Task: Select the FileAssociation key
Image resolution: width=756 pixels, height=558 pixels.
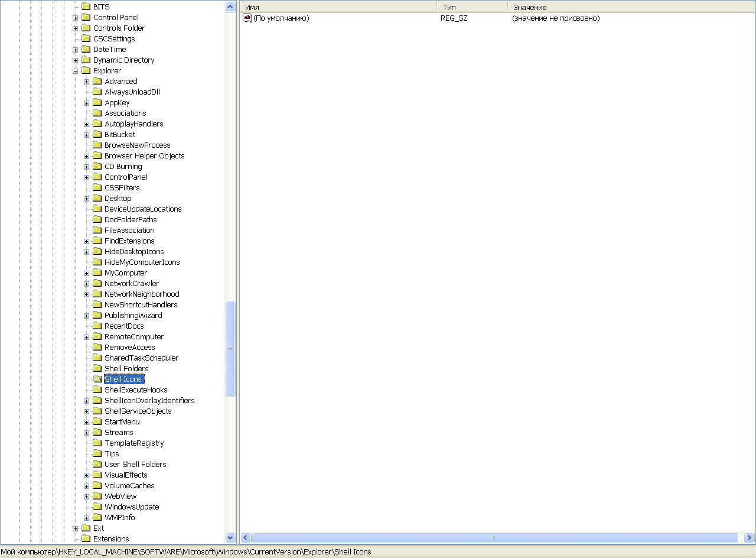Action: (x=129, y=231)
